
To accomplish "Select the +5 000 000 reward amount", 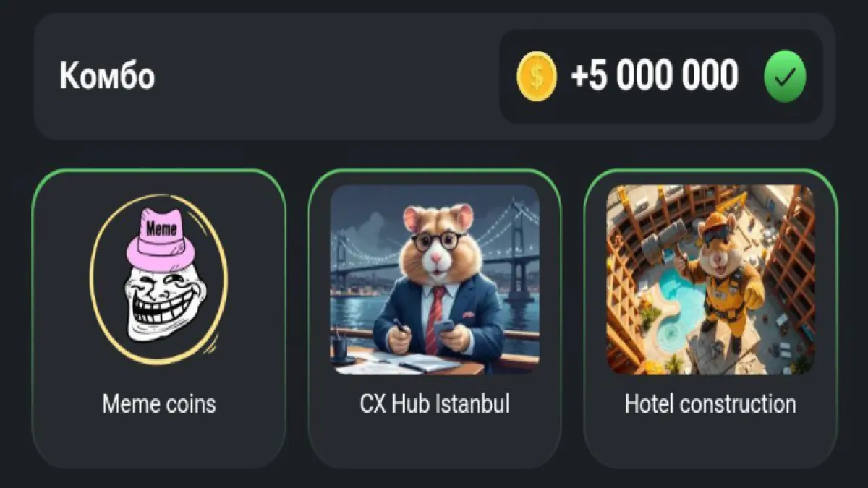I will click(x=655, y=76).
